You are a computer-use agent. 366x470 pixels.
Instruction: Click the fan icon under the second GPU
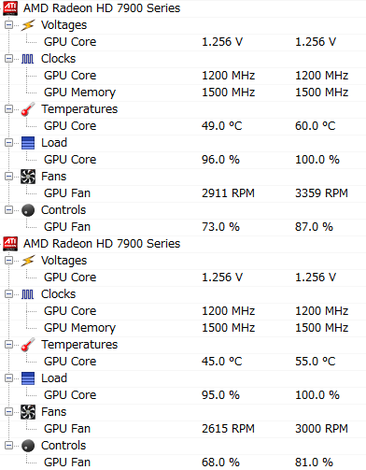coord(28,412)
